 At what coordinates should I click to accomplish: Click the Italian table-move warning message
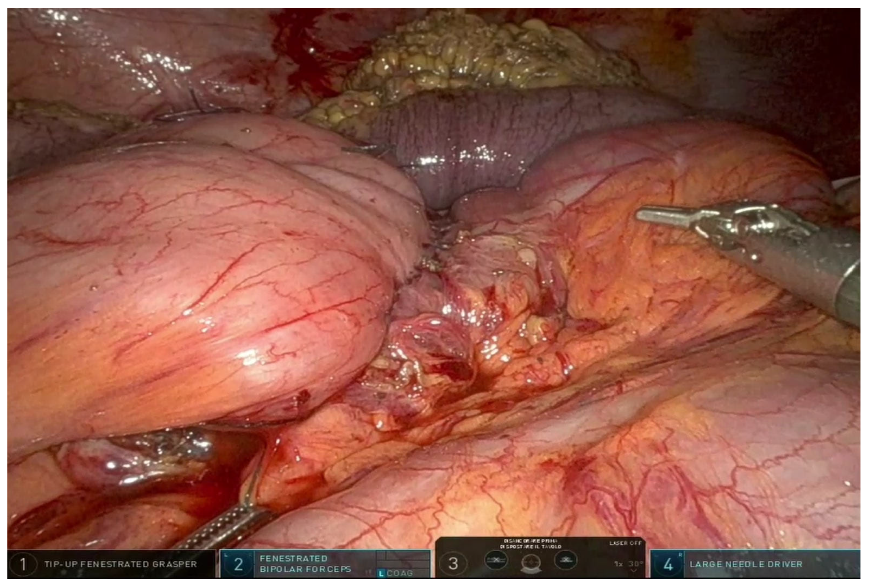coord(530,544)
